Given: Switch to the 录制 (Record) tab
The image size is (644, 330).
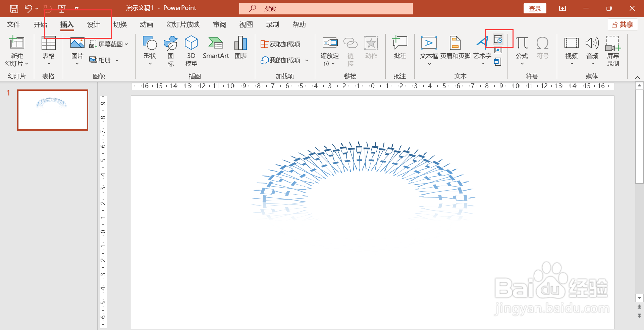Looking at the screenshot, I should click(272, 24).
